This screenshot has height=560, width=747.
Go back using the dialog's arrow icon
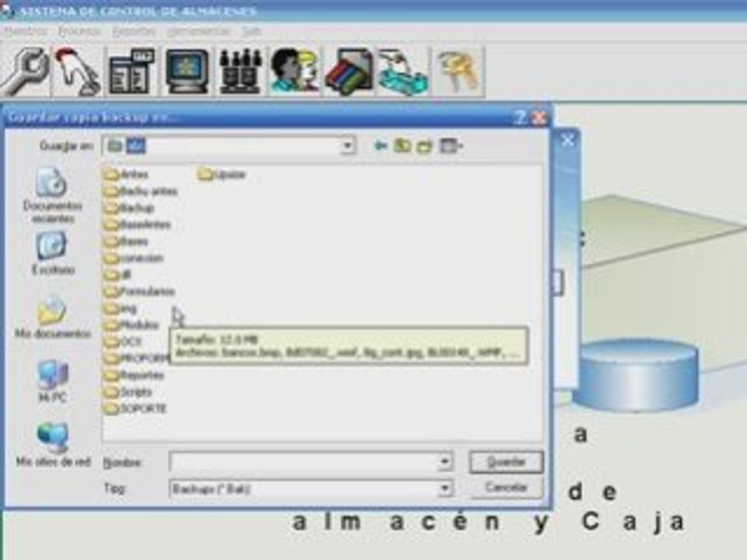[x=380, y=145]
